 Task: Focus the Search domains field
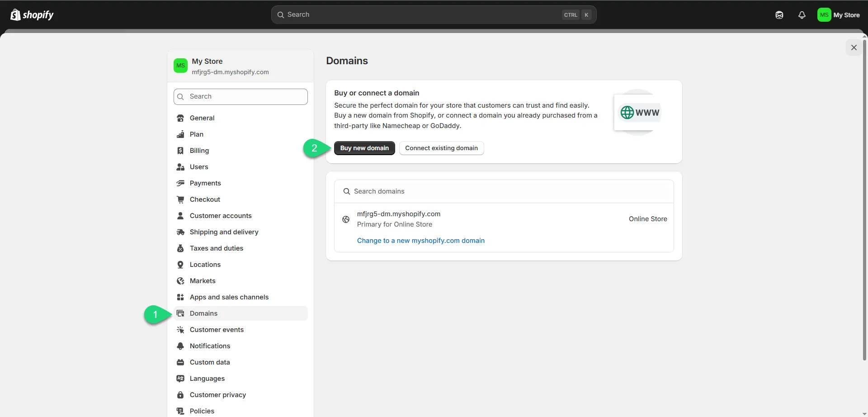(x=504, y=191)
